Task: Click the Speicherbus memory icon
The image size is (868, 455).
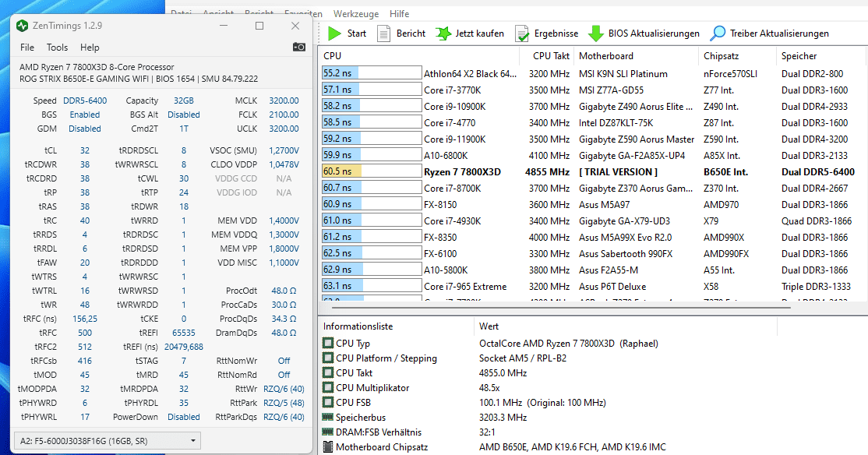Action: [x=328, y=418]
